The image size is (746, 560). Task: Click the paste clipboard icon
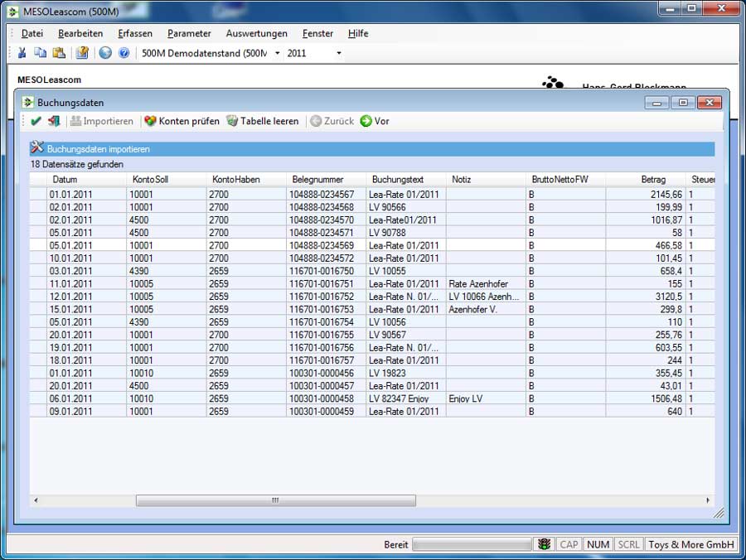click(59, 53)
